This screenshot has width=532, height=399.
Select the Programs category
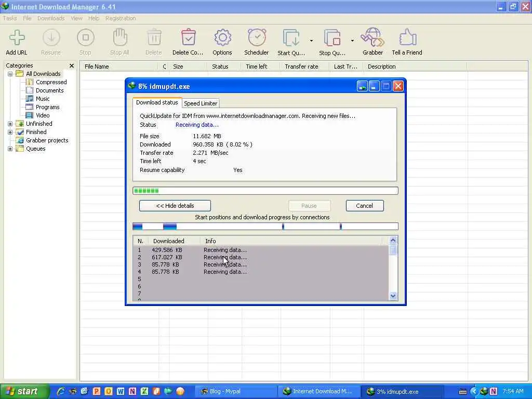[47, 107]
